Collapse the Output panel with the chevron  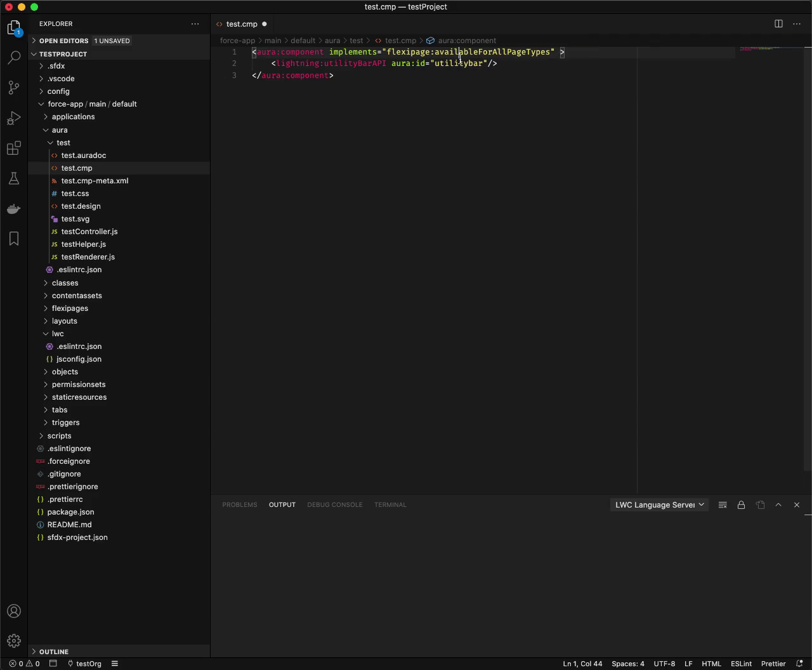coord(778,504)
